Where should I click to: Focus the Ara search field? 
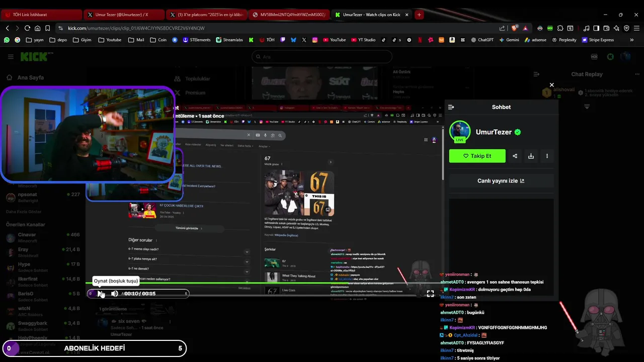pos(322,57)
